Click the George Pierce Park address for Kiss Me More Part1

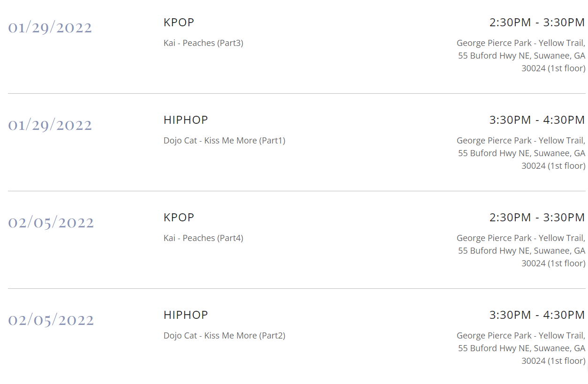point(521,153)
